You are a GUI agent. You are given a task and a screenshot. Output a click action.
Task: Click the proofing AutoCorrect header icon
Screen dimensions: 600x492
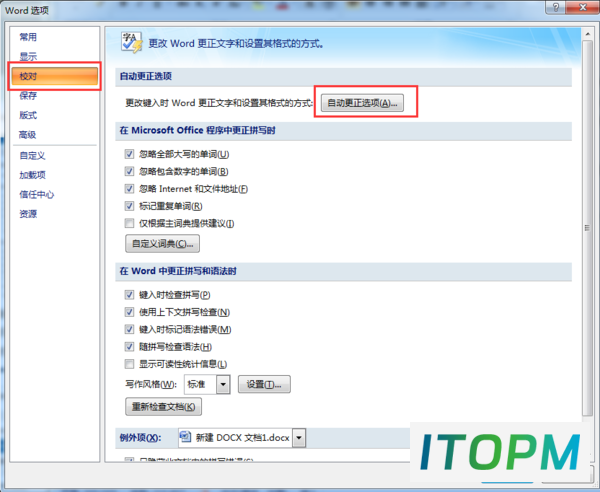(x=132, y=42)
